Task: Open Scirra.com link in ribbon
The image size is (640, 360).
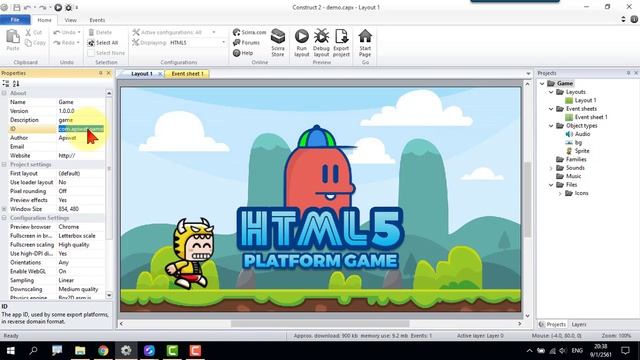Action: pyautogui.click(x=249, y=32)
